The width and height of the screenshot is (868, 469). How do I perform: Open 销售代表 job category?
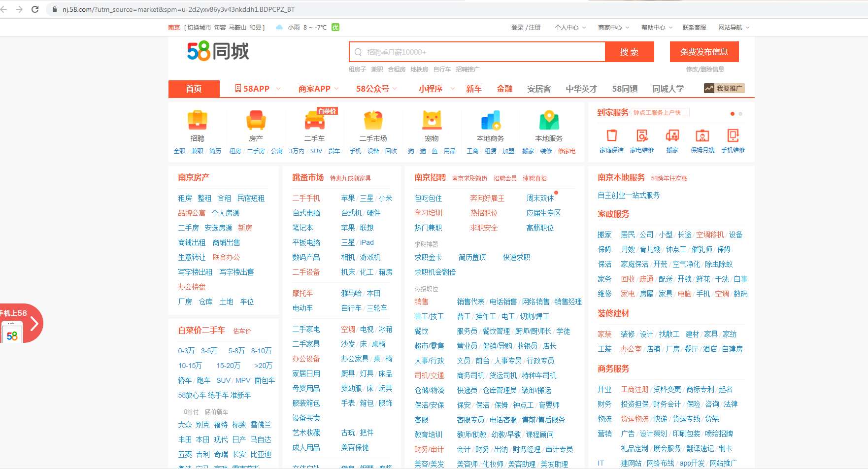click(x=470, y=301)
